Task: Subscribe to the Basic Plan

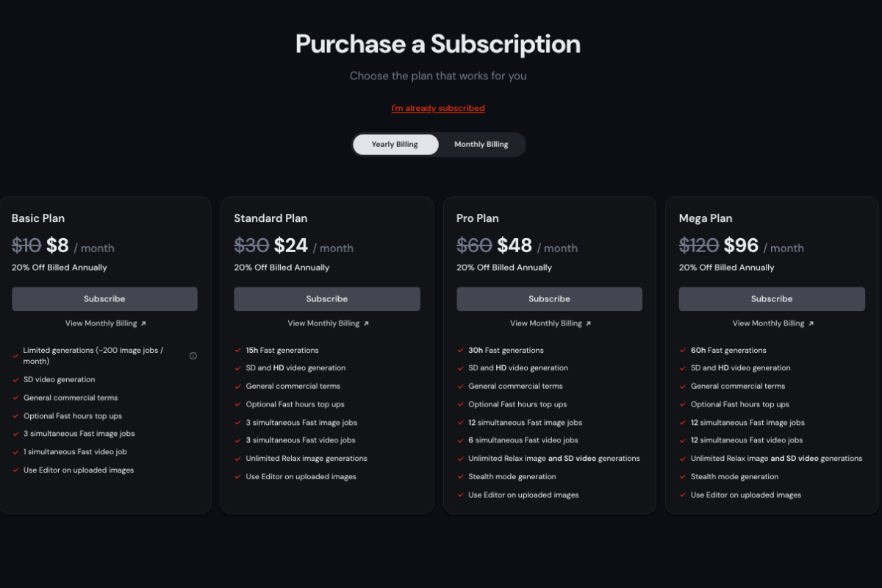Action: (104, 299)
